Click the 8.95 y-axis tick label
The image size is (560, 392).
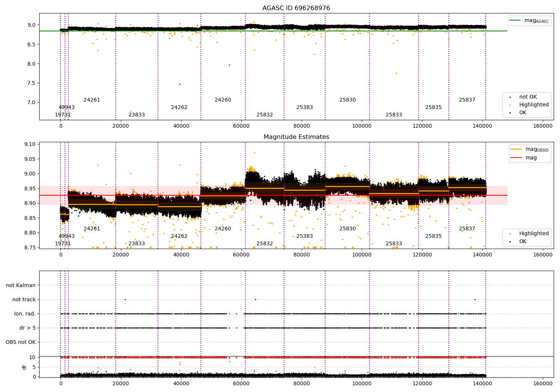click(30, 189)
